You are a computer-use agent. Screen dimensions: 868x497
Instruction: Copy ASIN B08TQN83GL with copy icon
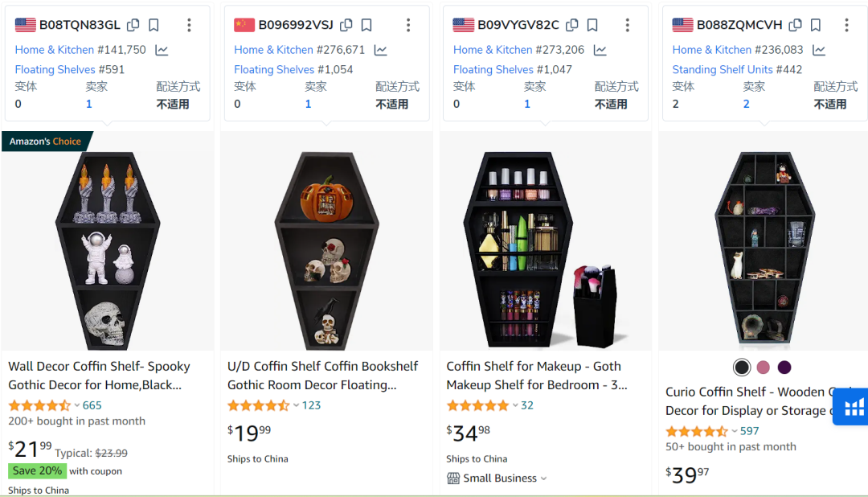pyautogui.click(x=133, y=26)
